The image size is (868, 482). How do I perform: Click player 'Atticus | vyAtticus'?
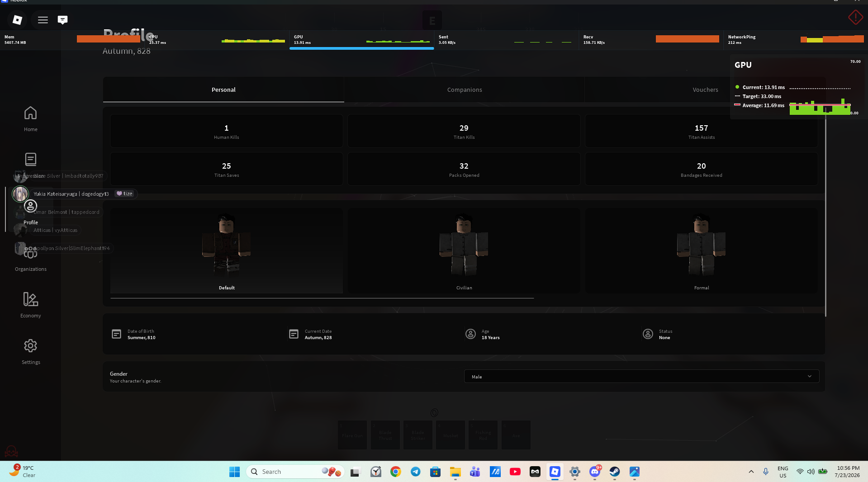point(55,230)
